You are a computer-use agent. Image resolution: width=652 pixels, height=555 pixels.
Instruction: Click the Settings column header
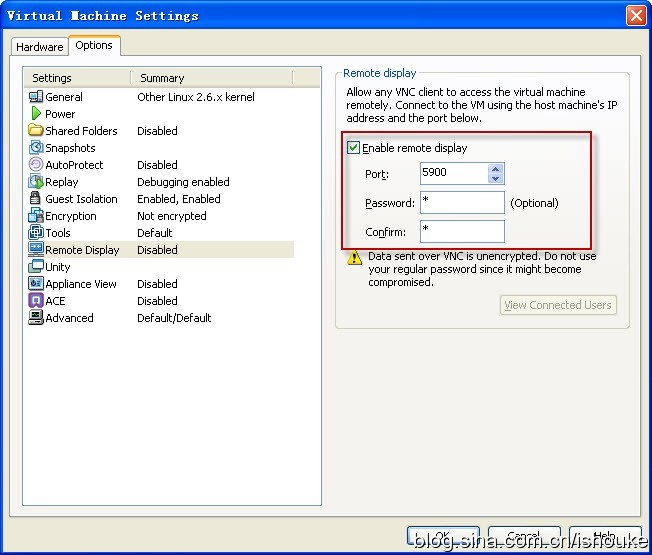pos(78,78)
